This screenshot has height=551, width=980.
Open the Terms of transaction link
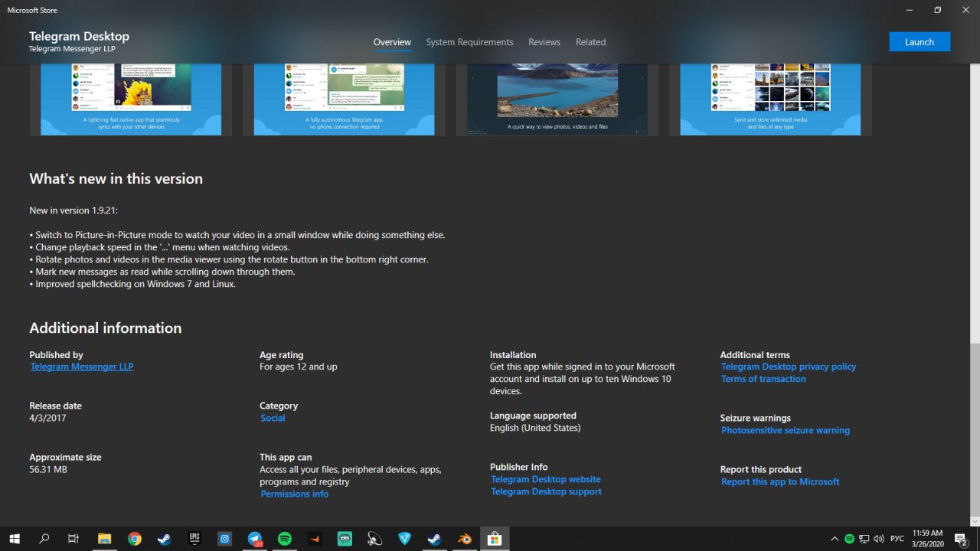click(763, 379)
